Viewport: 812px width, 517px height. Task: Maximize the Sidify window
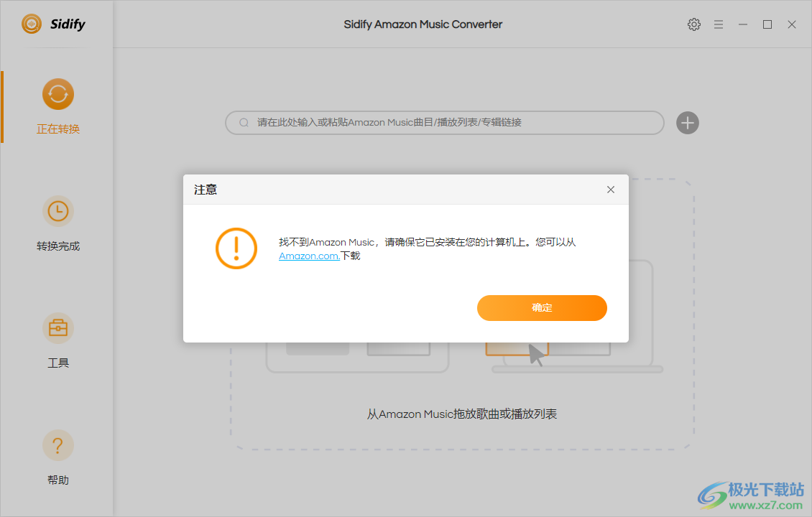767,24
